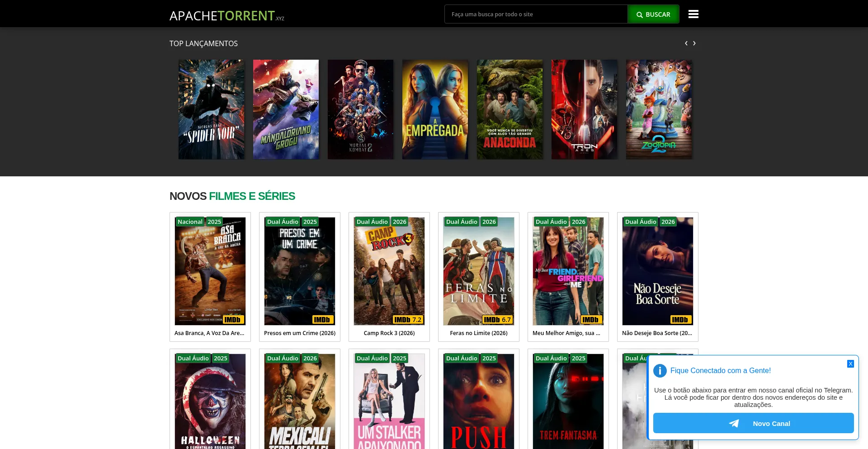Click the IMDb badge on Asa Branca
This screenshot has width=868, height=449.
click(233, 320)
